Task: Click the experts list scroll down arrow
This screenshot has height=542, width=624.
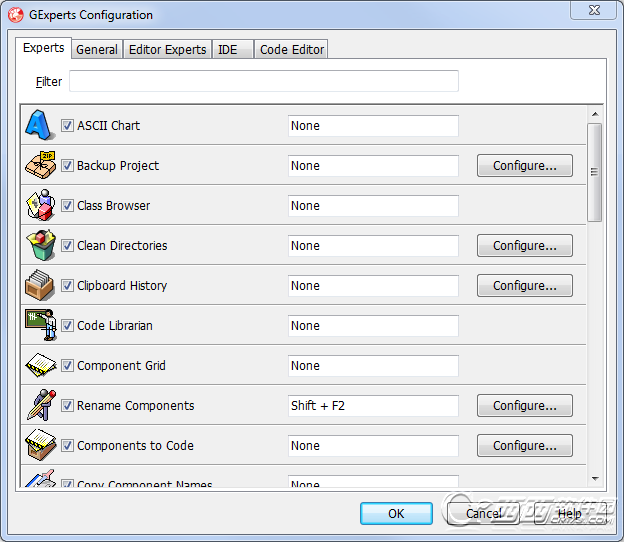Action: [595, 479]
